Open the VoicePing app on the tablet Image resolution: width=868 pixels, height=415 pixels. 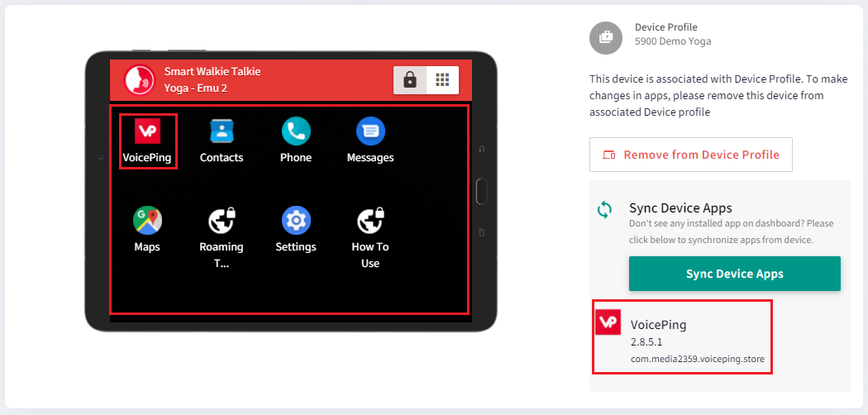pyautogui.click(x=147, y=131)
